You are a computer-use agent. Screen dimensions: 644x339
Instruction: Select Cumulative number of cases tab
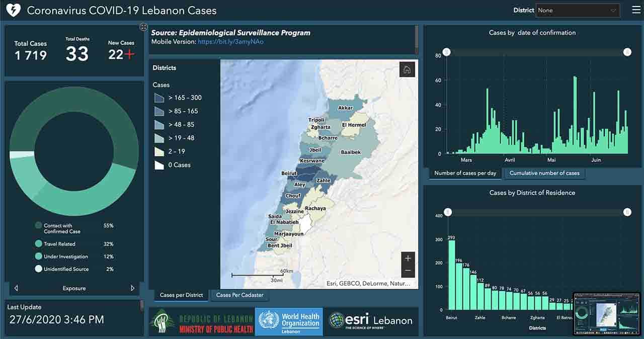[544, 173]
